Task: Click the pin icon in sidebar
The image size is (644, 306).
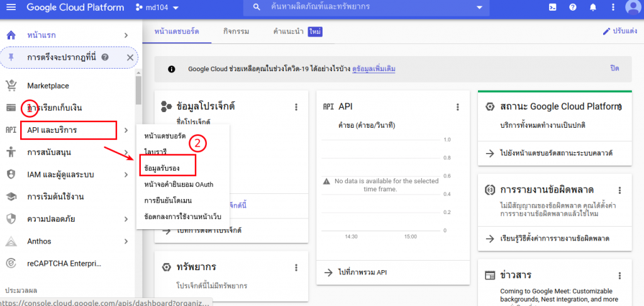Action: point(11,57)
